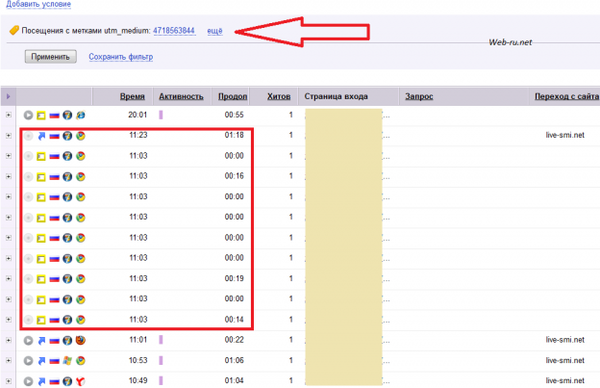Sort the table by Запрос column
This screenshot has height=388, width=600.
click(x=419, y=97)
